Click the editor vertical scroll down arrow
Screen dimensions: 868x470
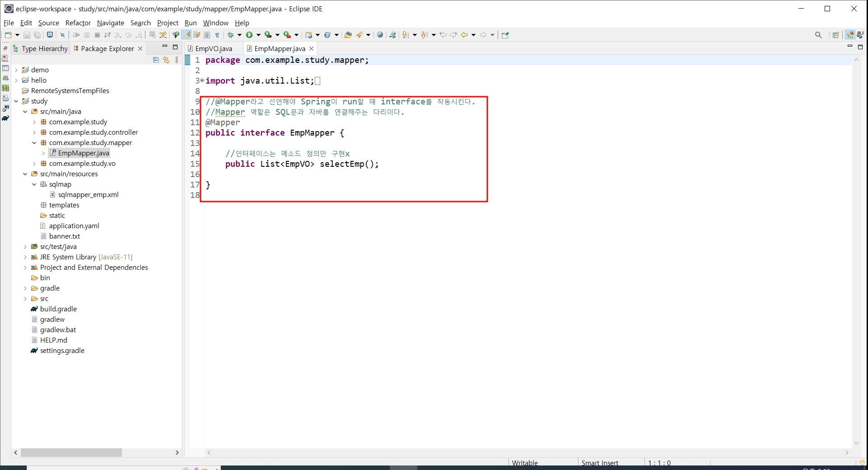856,443
